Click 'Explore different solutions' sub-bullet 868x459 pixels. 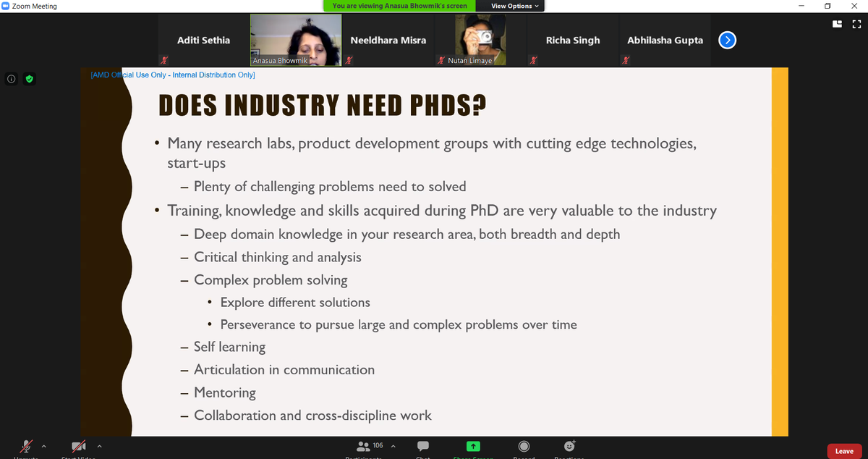tap(295, 303)
